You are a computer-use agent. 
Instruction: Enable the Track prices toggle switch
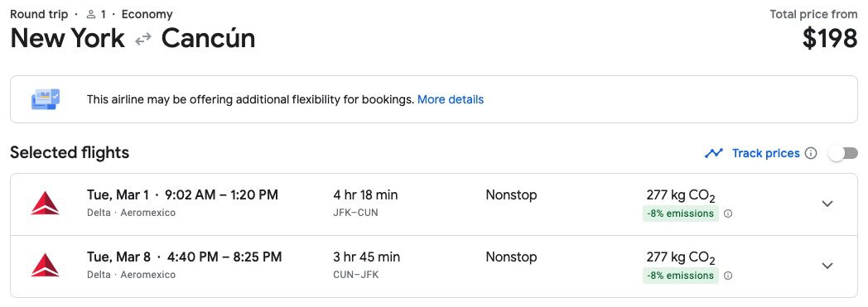pos(843,153)
